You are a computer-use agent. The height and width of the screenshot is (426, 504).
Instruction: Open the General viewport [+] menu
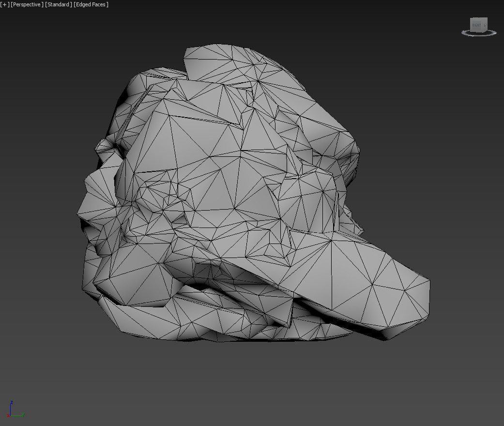4,4
